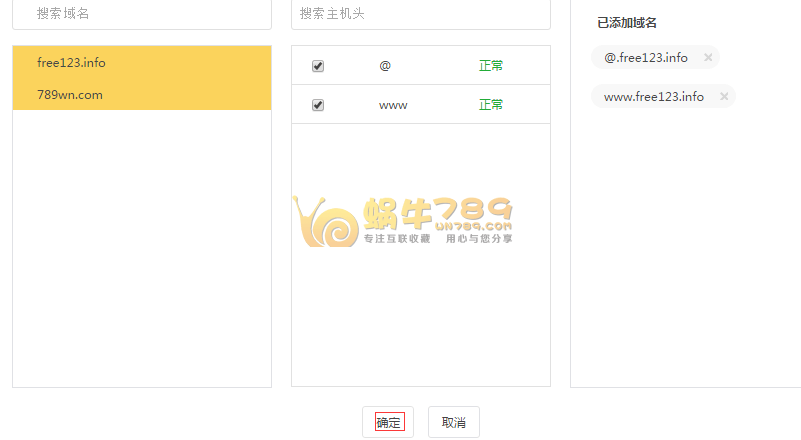This screenshot has width=801, height=440.
Task: Uncheck the @ host record checkbox
Action: tap(318, 66)
